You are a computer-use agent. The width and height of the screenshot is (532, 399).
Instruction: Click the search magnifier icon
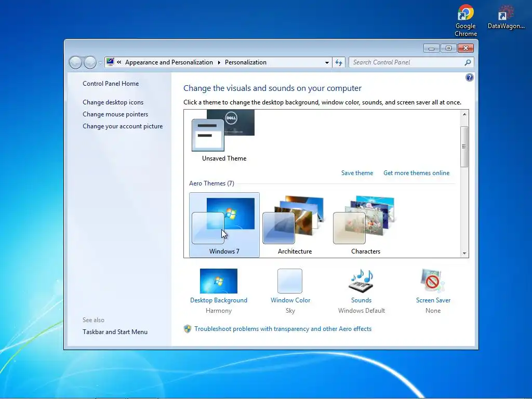[x=468, y=62]
